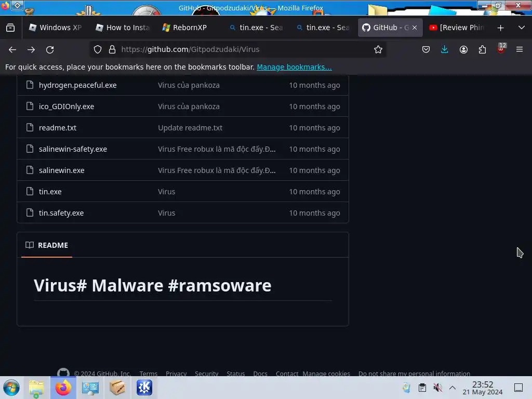Image resolution: width=532 pixels, height=399 pixels.
Task: Open the Firefox downloads panel
Action: point(445,49)
